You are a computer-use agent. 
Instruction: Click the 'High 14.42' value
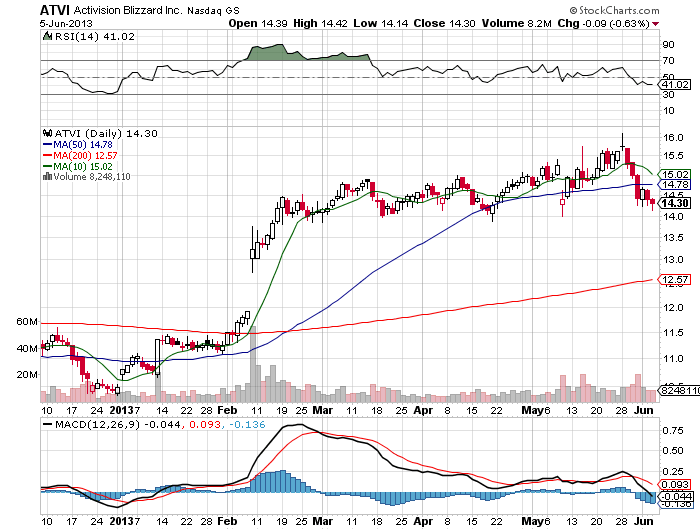tap(320, 23)
